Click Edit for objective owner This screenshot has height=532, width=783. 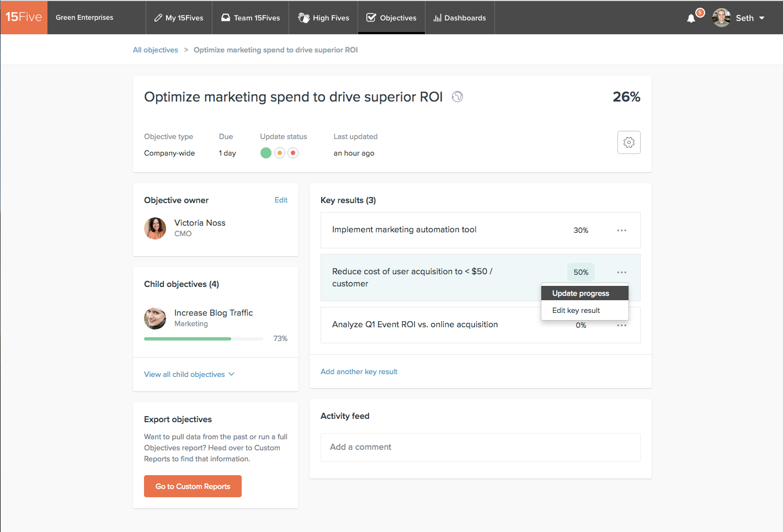[x=281, y=200]
